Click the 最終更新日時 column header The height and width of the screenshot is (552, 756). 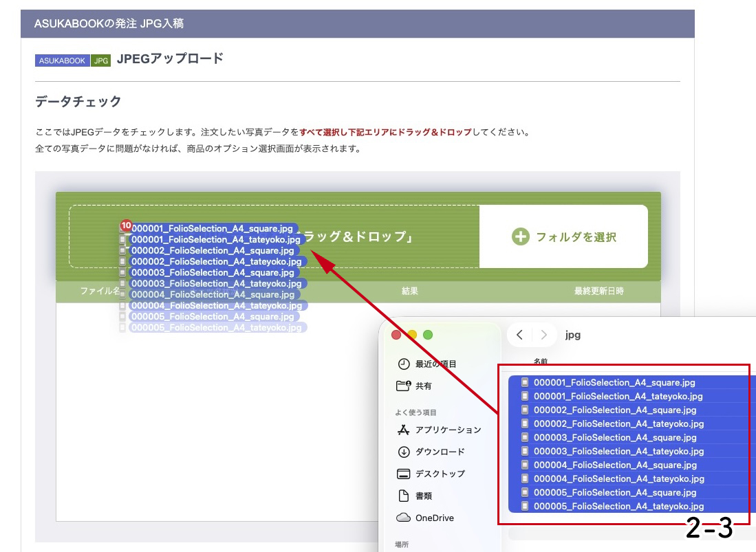point(598,291)
